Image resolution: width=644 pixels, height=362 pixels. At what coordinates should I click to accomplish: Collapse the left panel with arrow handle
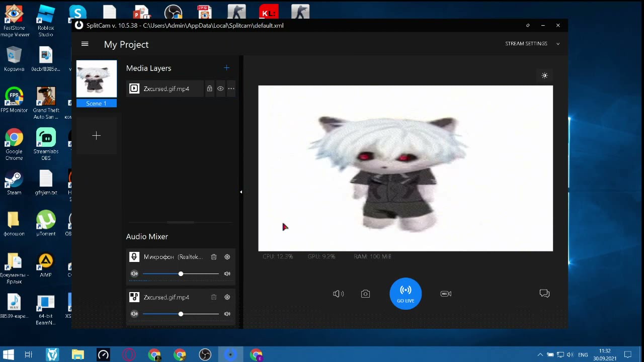pyautogui.click(x=241, y=192)
